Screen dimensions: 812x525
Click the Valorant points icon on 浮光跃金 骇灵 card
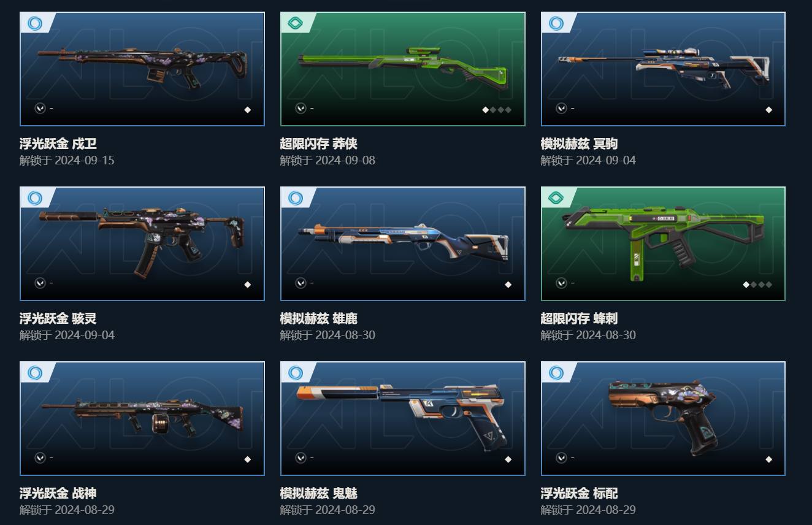40,283
